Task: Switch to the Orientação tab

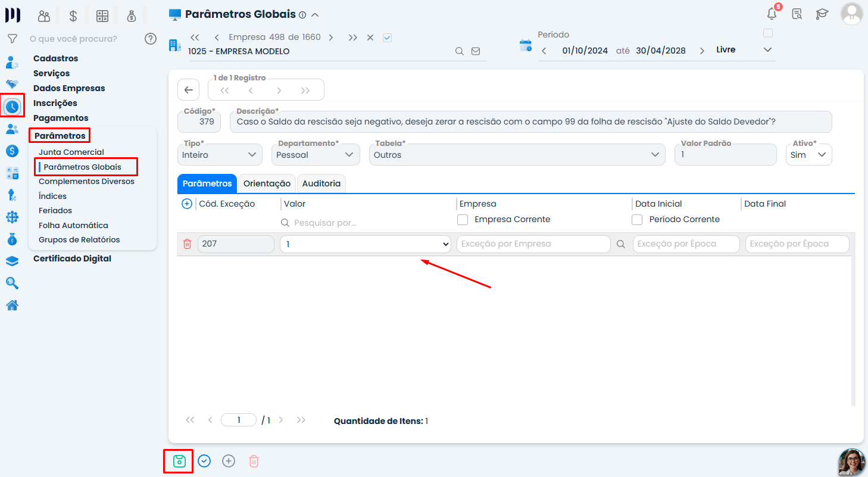Action: (x=267, y=183)
